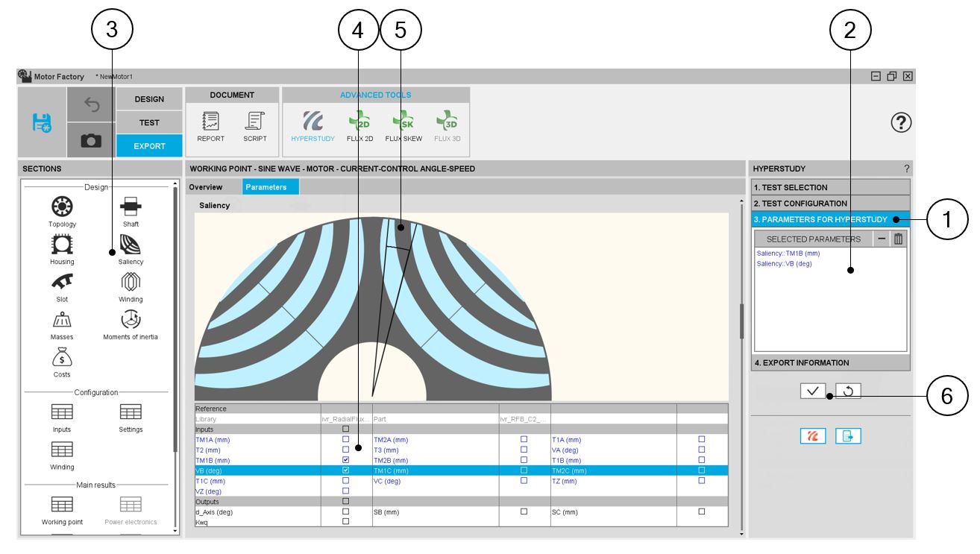Uncheck the TM1B (mm) checkbox
The width and height of the screenshot is (980, 554).
(x=345, y=461)
